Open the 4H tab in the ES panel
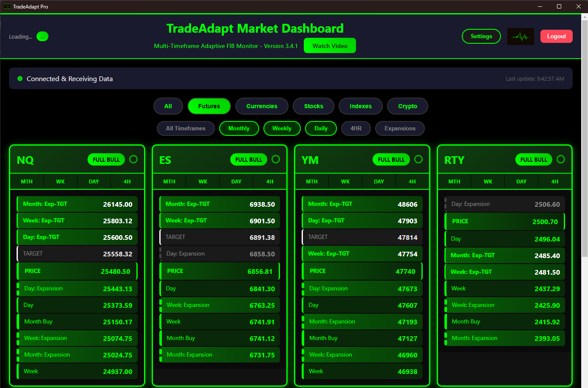The width and height of the screenshot is (588, 388). 270,181
